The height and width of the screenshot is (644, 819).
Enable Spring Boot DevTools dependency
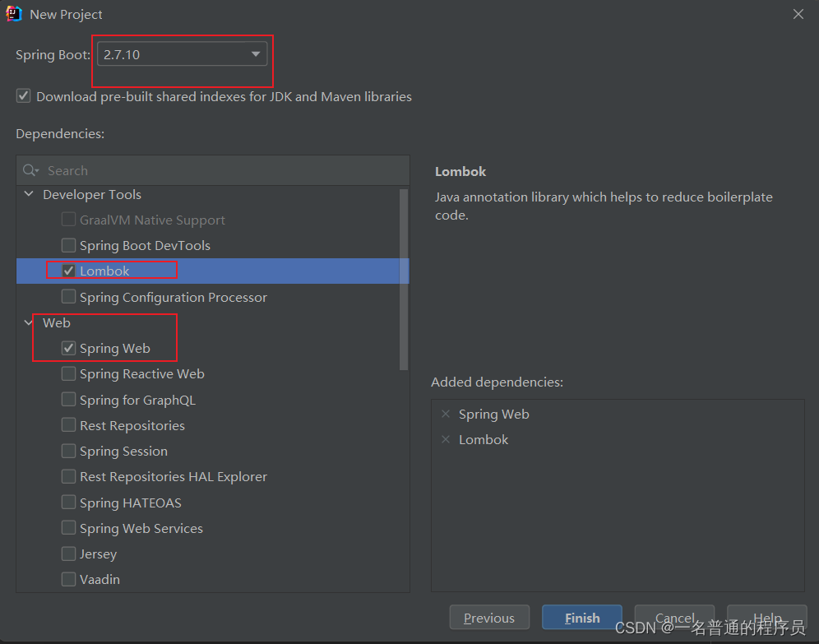68,245
